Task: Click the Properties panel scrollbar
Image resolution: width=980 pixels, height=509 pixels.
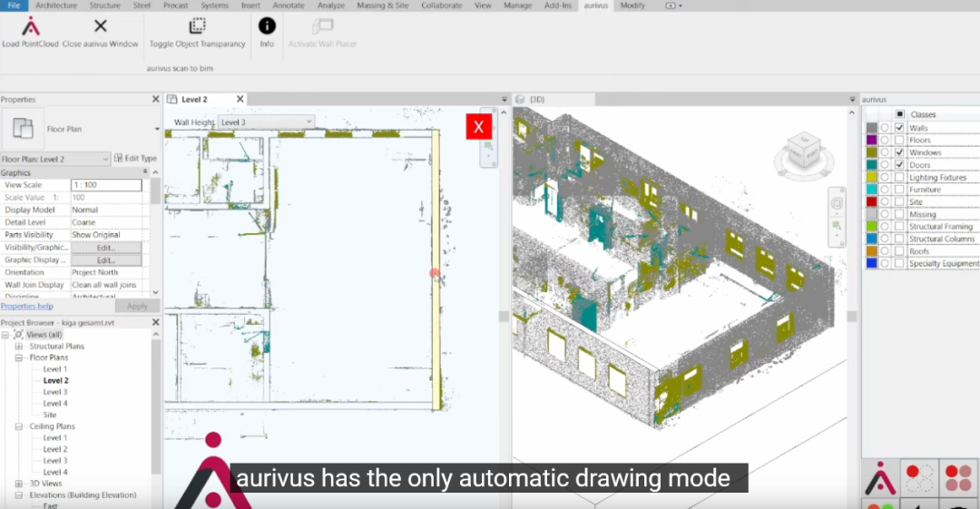Action: [155, 191]
